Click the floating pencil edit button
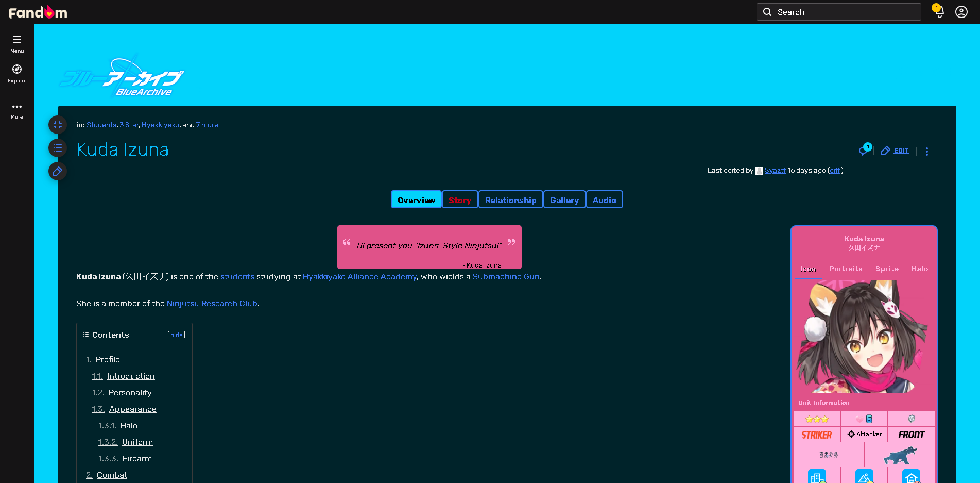Screen dimensions: 980x483 click(x=58, y=171)
